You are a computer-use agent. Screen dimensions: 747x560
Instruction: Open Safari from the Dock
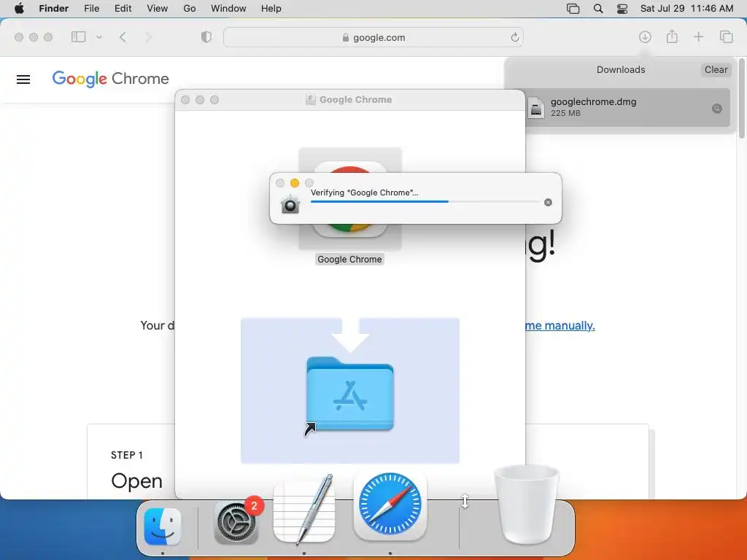[390, 505]
